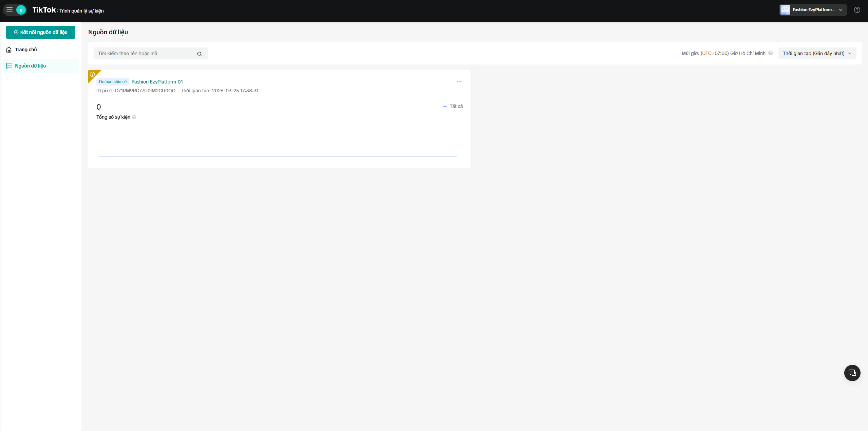Click the teal user avatar icon

click(x=21, y=10)
